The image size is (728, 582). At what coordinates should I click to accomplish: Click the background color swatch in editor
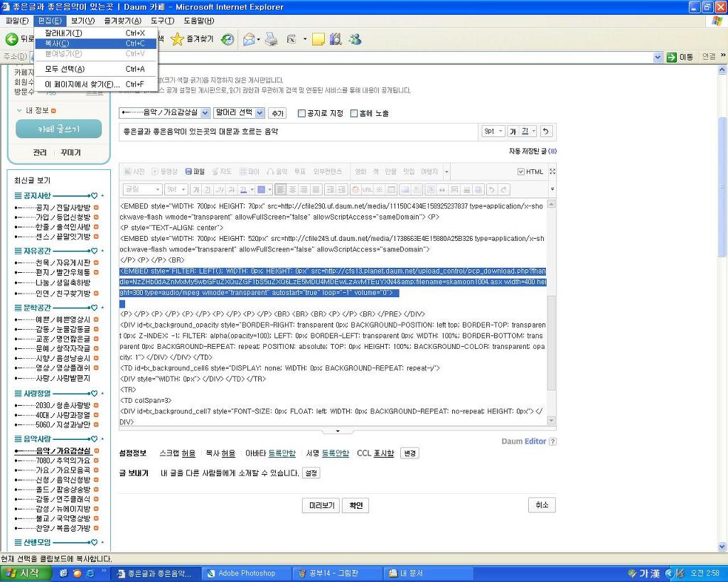[261, 189]
